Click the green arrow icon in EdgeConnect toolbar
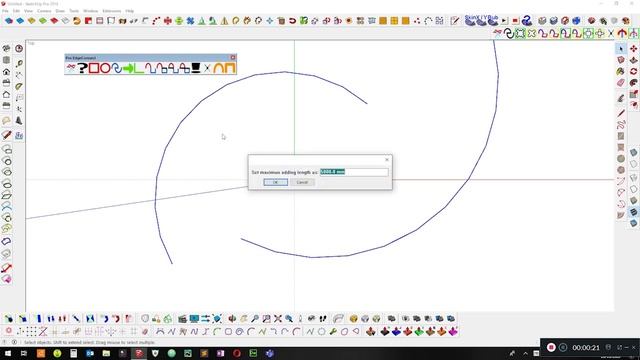The width and height of the screenshot is (640, 360). (x=128, y=68)
